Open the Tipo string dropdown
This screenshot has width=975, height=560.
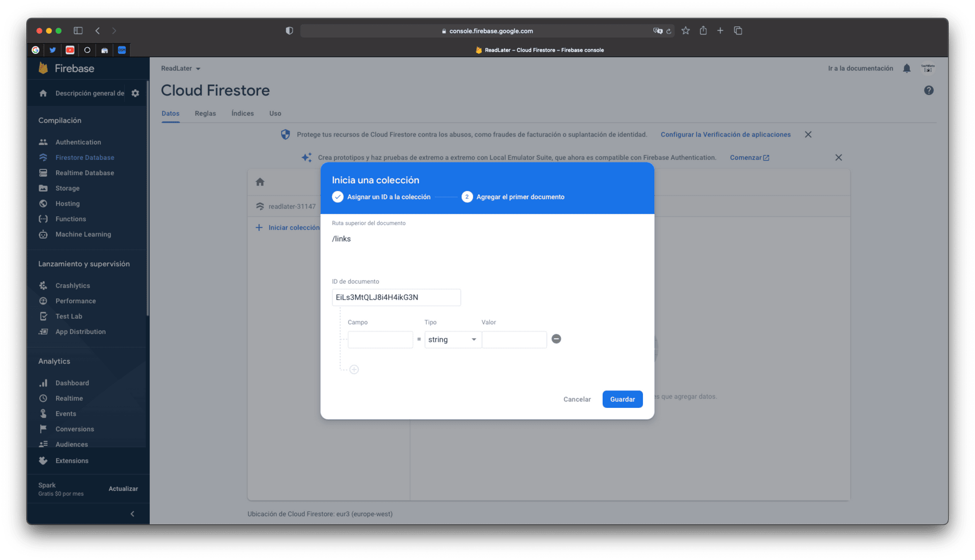coord(452,339)
